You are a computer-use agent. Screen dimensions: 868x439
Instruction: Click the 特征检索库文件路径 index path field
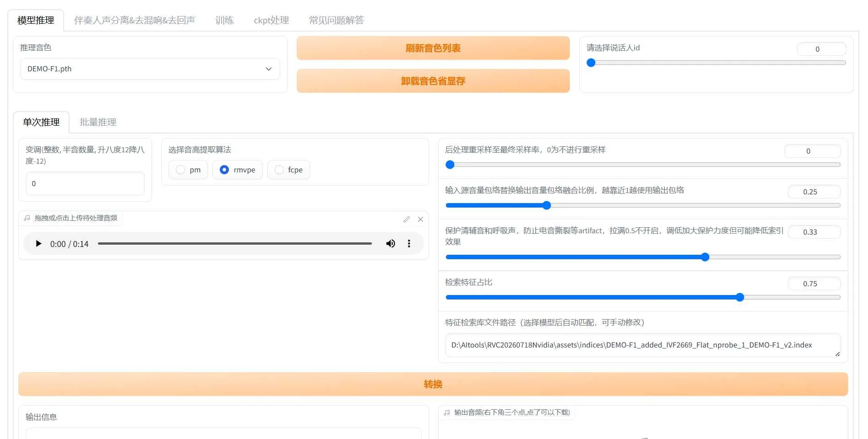[643, 345]
